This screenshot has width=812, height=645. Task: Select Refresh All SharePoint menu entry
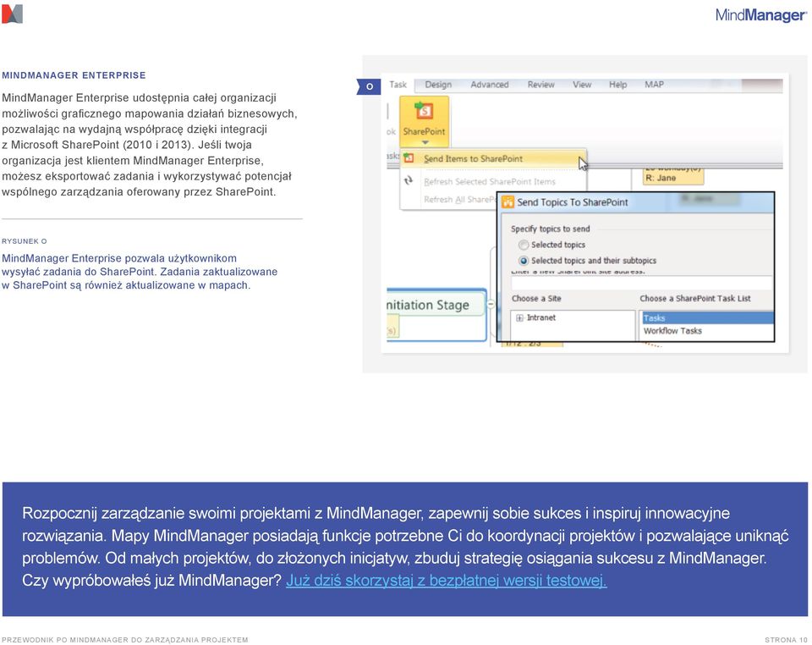(460, 200)
